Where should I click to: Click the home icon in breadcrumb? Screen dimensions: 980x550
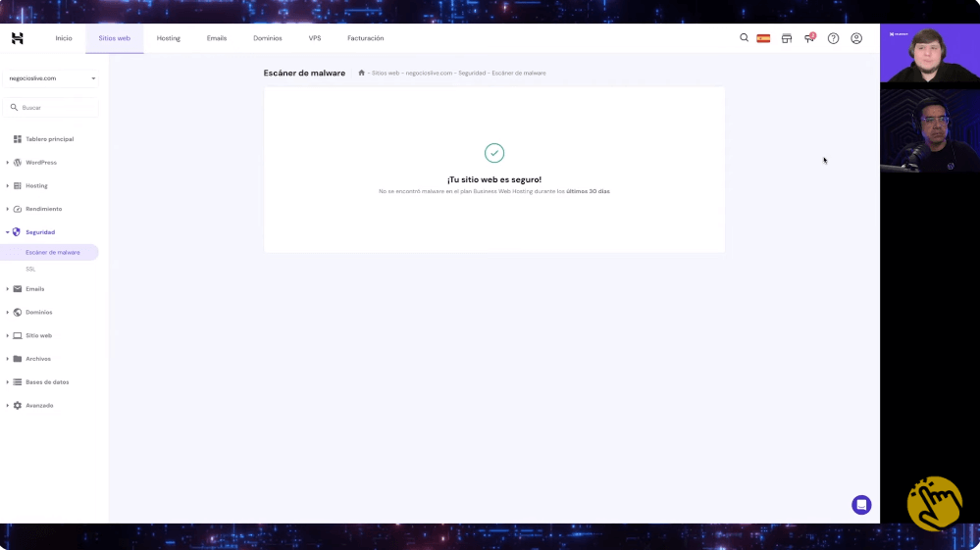[x=361, y=74]
